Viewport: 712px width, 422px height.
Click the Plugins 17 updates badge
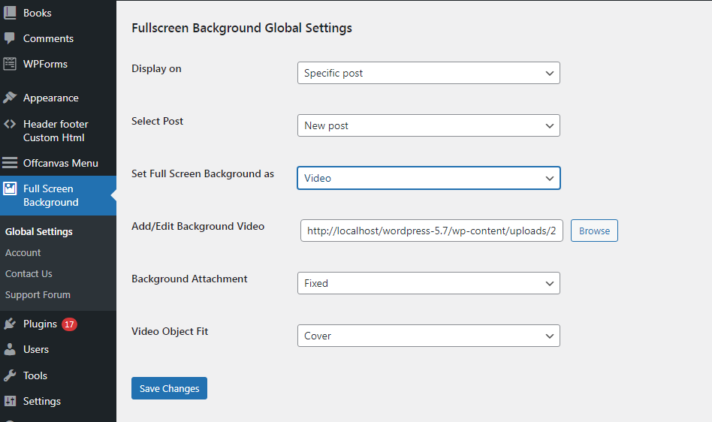[x=69, y=324]
